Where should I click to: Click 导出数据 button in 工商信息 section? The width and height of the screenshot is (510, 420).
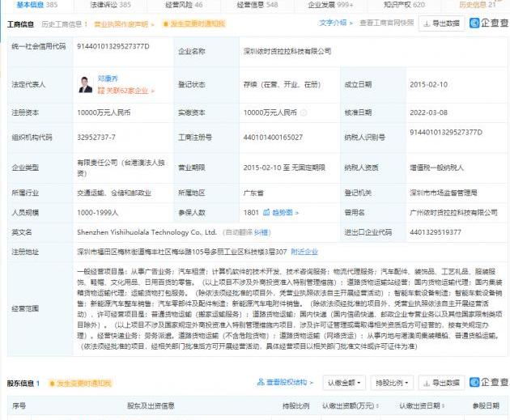point(441,23)
